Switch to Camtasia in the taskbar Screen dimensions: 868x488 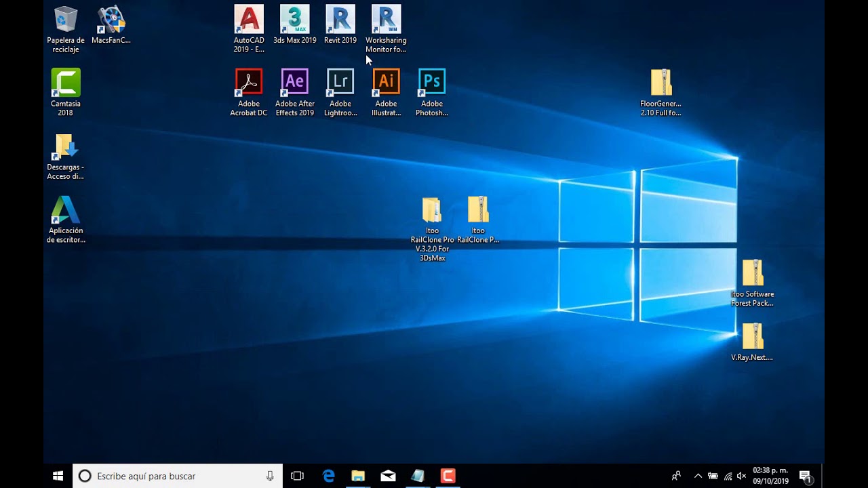coord(448,476)
